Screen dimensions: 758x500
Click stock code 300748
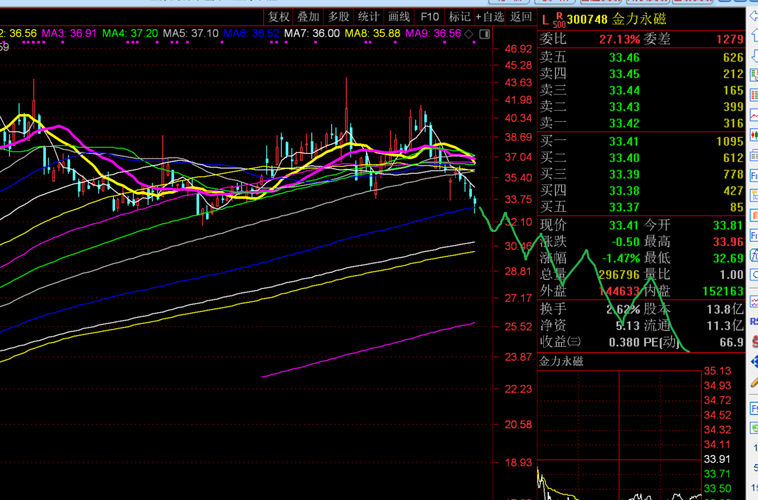[x=587, y=19]
